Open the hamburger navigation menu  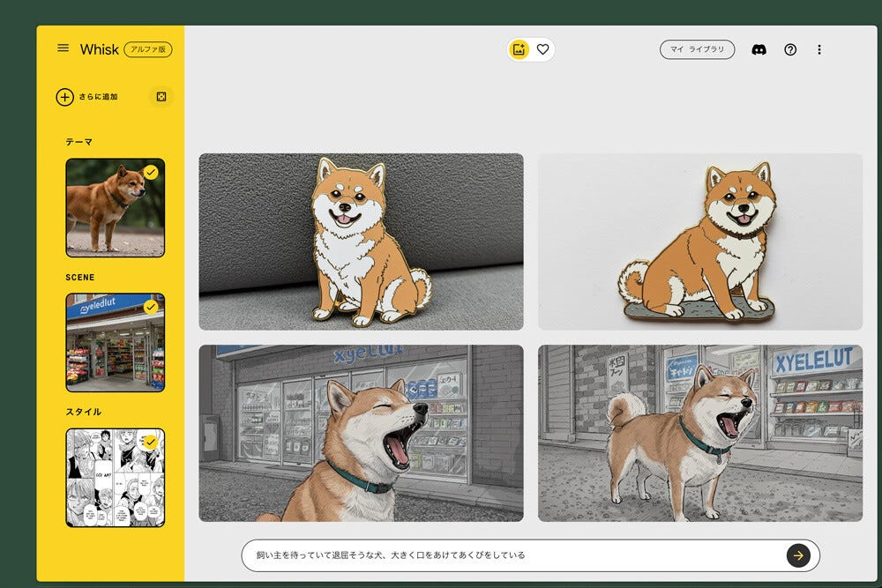coord(62,48)
